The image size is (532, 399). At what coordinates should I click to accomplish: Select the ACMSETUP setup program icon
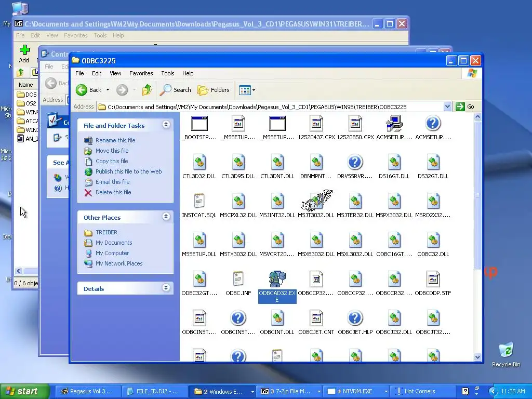(394, 123)
